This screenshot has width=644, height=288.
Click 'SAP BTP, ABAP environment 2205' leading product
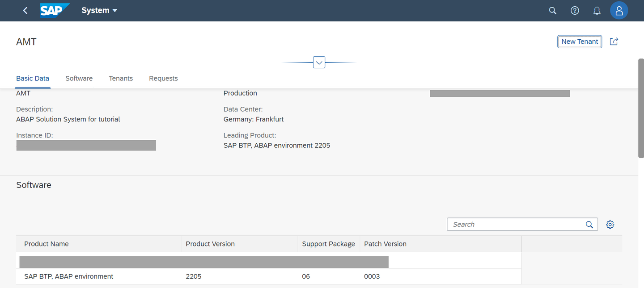pos(277,145)
